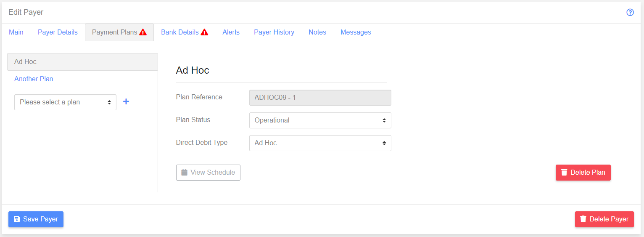Viewport: 644px width, 237px height.
Task: Click the plus icon to add plan
Action: (126, 101)
